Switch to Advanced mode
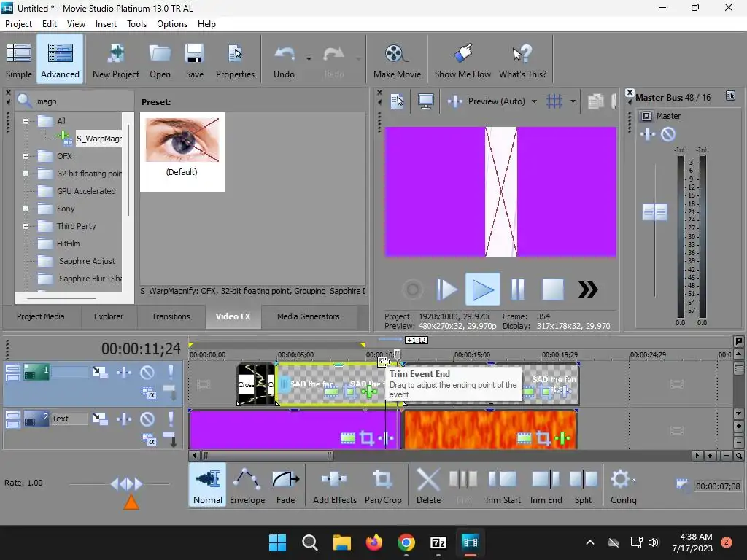Screen dimensions: 747x560 (60, 60)
